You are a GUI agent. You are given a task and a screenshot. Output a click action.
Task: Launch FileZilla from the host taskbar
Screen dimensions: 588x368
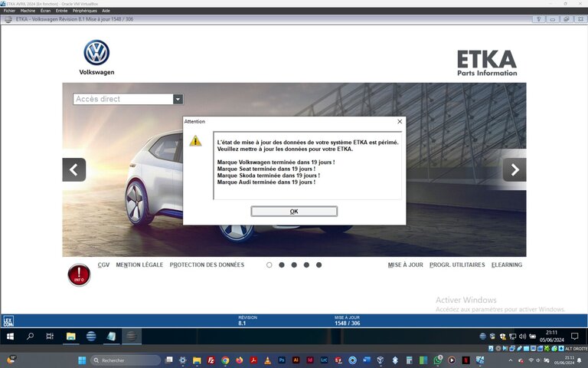click(x=211, y=360)
